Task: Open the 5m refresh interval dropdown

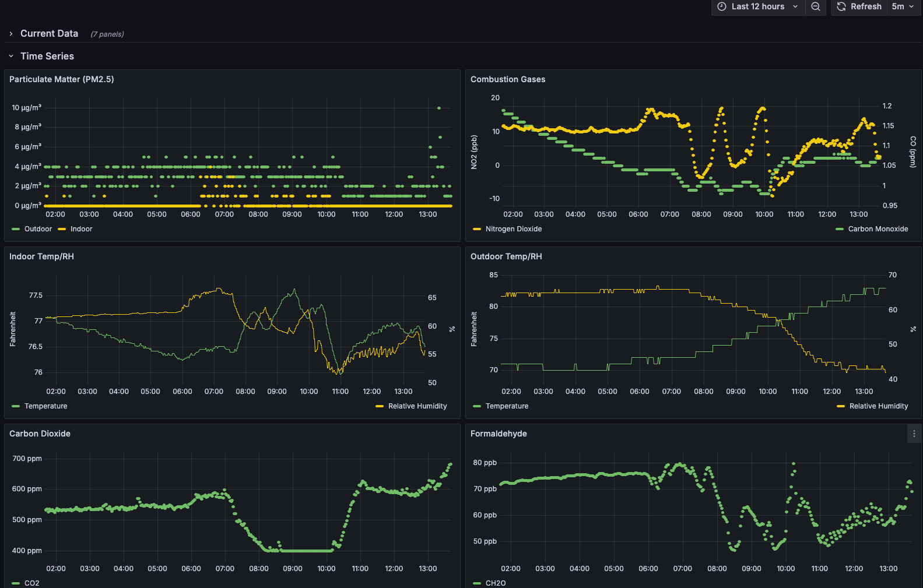Action: tap(903, 6)
